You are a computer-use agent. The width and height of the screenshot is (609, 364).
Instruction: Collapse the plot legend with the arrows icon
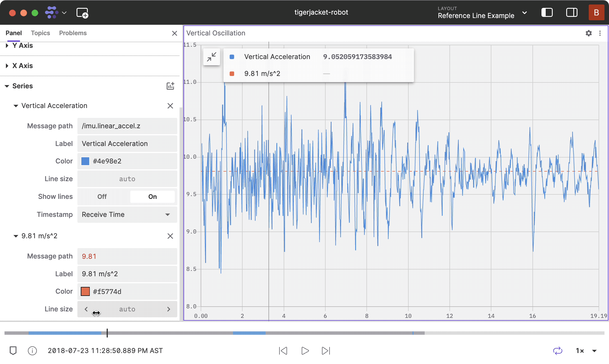pos(212,57)
